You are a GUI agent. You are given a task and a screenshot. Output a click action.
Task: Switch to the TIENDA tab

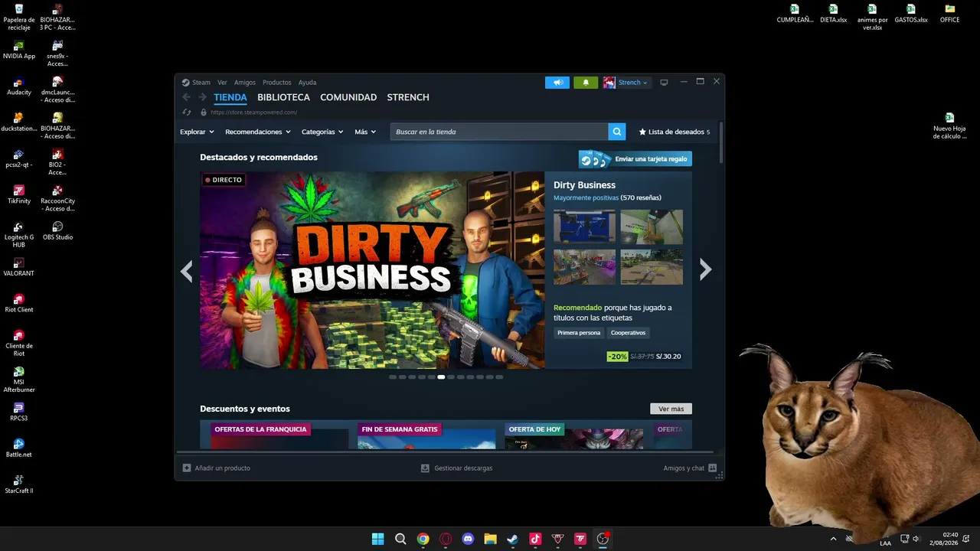click(230, 97)
